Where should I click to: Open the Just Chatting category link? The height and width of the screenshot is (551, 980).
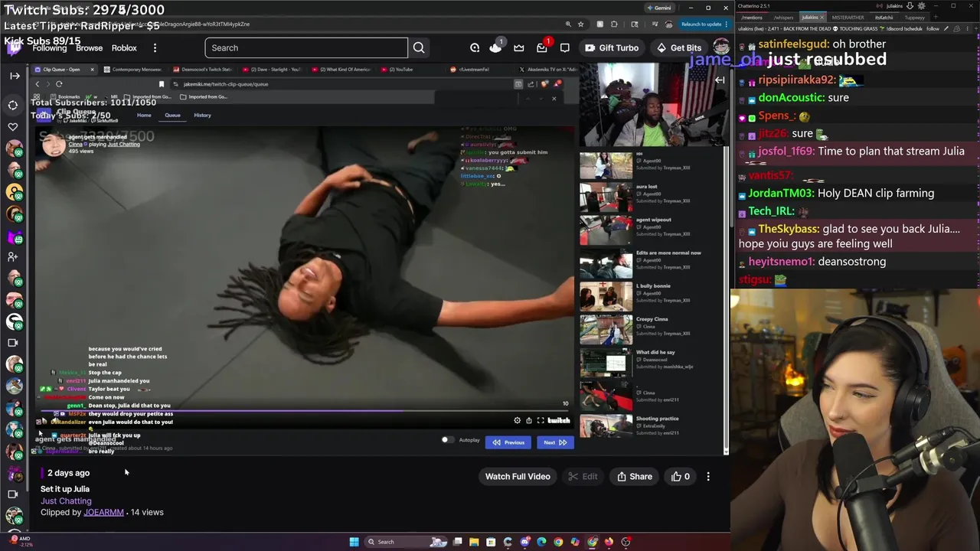click(66, 500)
